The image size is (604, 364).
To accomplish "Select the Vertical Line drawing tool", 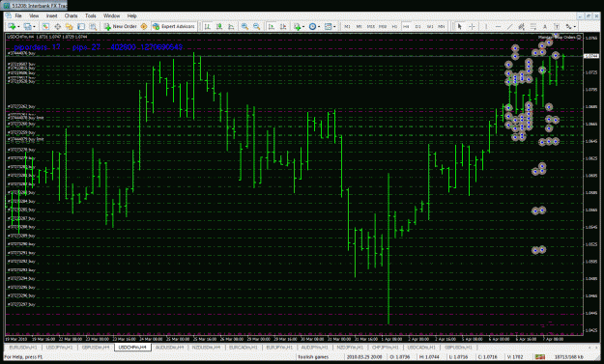I will click(x=486, y=26).
